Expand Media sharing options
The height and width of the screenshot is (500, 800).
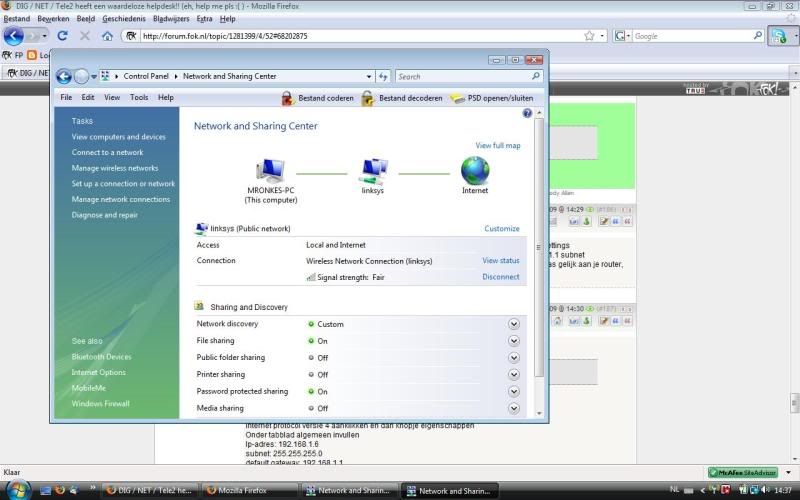click(514, 408)
